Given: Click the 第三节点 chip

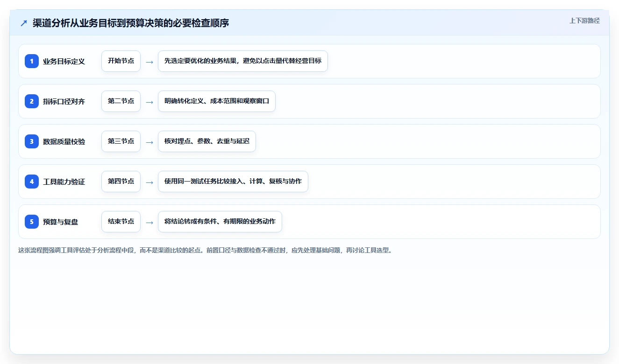Looking at the screenshot, I should tap(121, 141).
